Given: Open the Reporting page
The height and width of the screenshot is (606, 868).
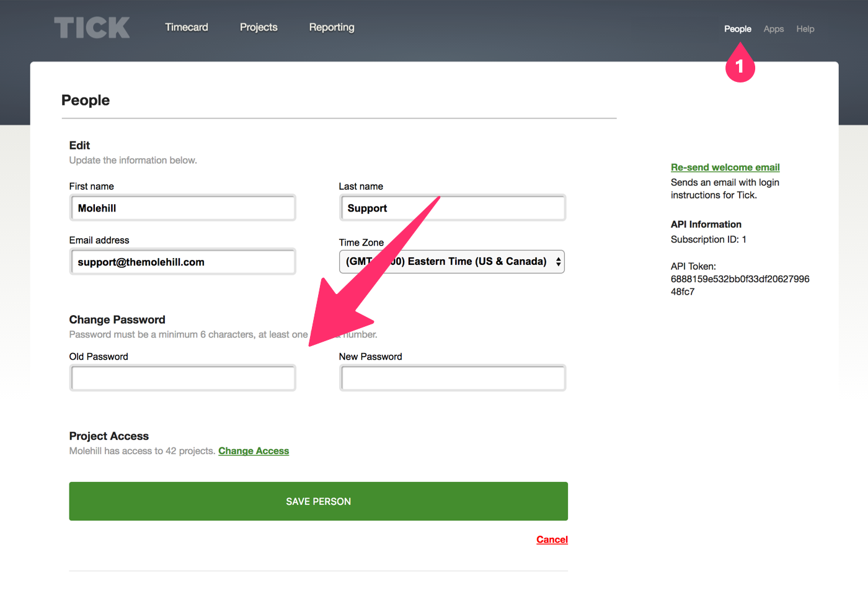Looking at the screenshot, I should [x=332, y=27].
